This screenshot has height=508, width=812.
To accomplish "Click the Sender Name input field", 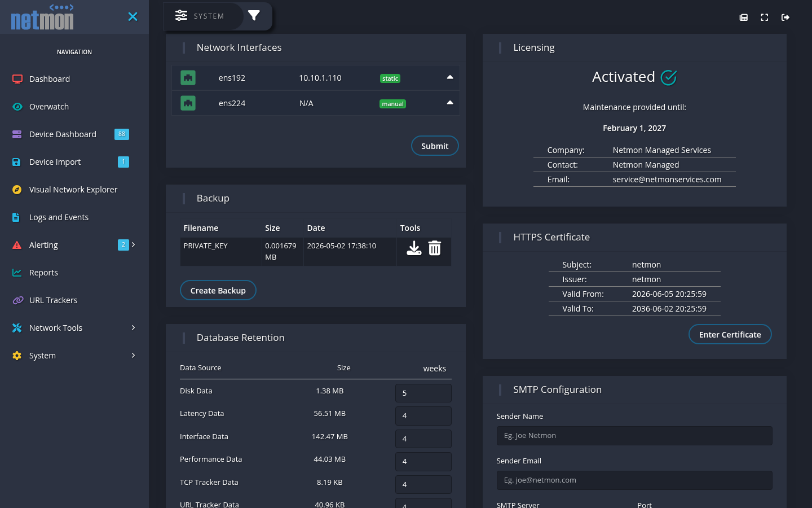I will coord(634,436).
